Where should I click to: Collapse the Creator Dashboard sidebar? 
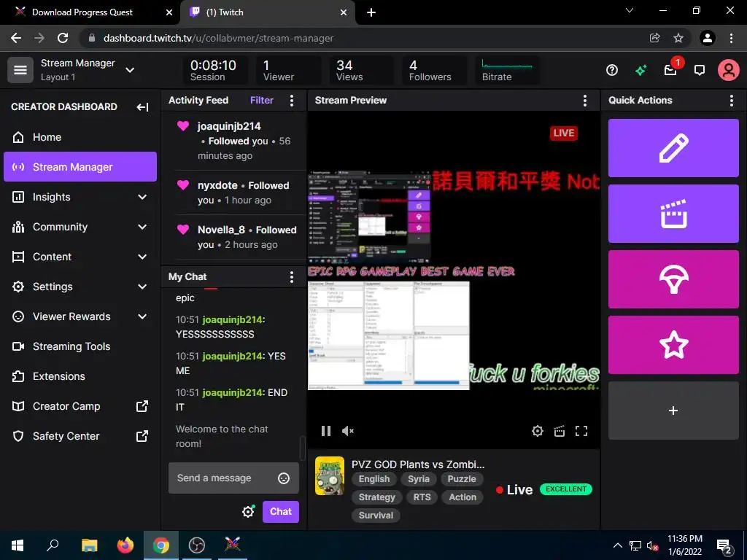point(142,106)
